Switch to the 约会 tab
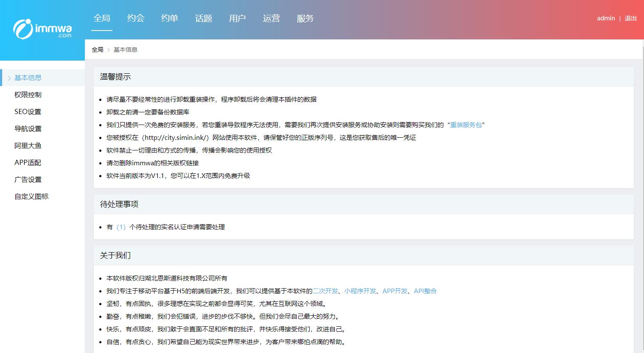Viewport: 644px width, 353px height. 136,18
